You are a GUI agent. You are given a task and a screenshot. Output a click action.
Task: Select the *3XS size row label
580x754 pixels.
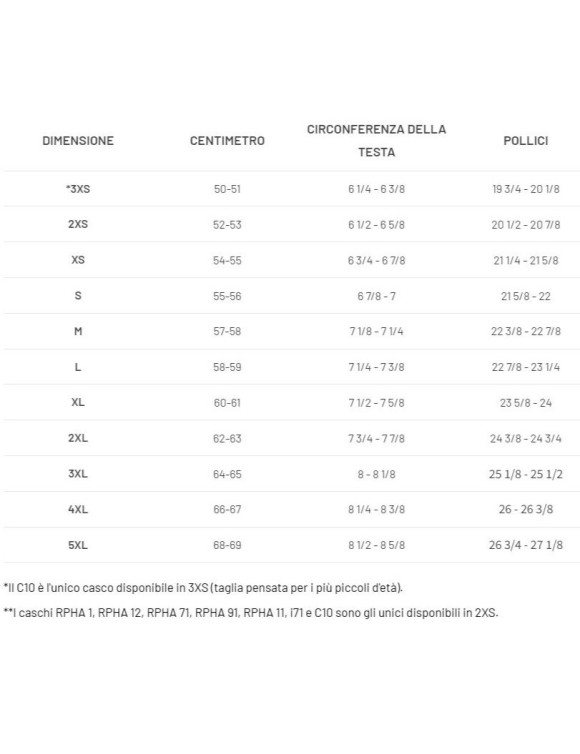pyautogui.click(x=78, y=189)
